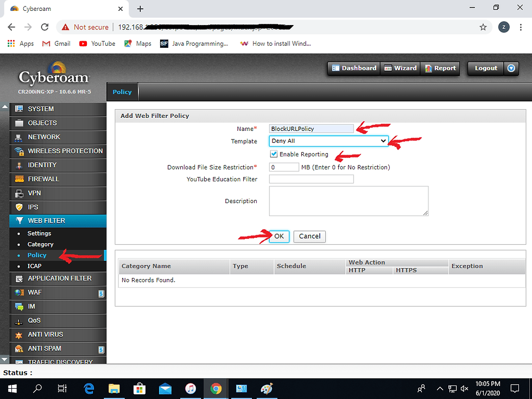
Task: Open the Maps bookmark
Action: [x=137, y=43]
